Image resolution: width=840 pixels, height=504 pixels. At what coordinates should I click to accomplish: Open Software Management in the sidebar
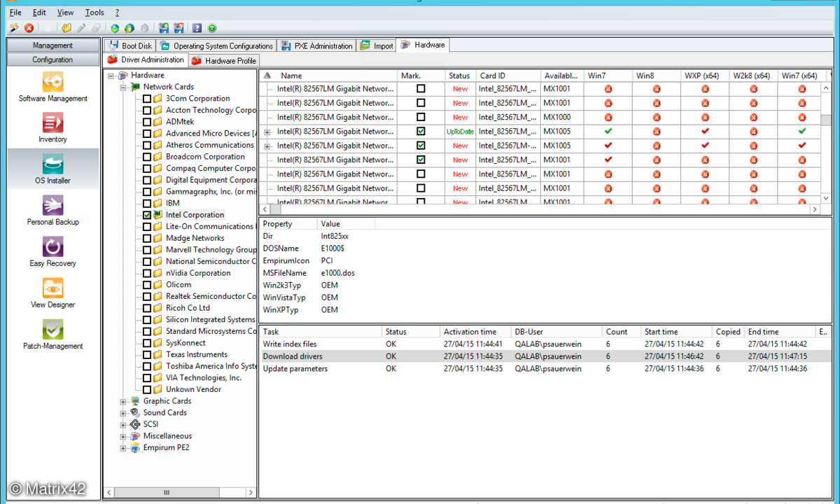[53, 87]
